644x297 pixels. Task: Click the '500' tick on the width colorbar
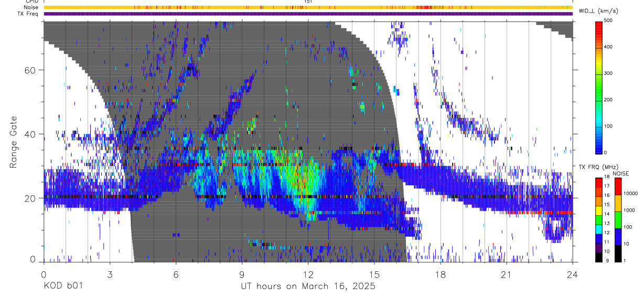(609, 20)
